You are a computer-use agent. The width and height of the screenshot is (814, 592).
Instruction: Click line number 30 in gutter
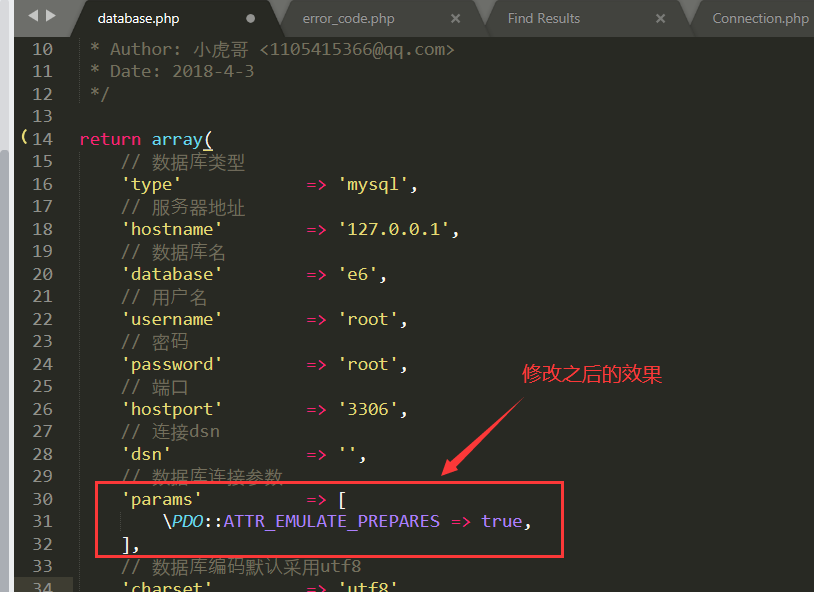(43, 499)
